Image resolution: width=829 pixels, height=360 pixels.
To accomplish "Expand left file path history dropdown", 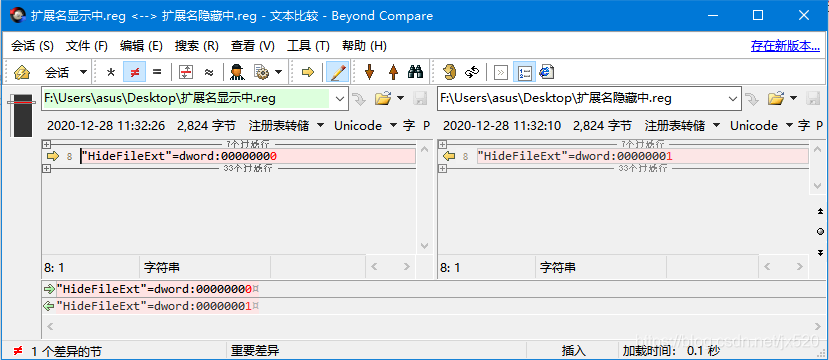I will click(x=339, y=98).
